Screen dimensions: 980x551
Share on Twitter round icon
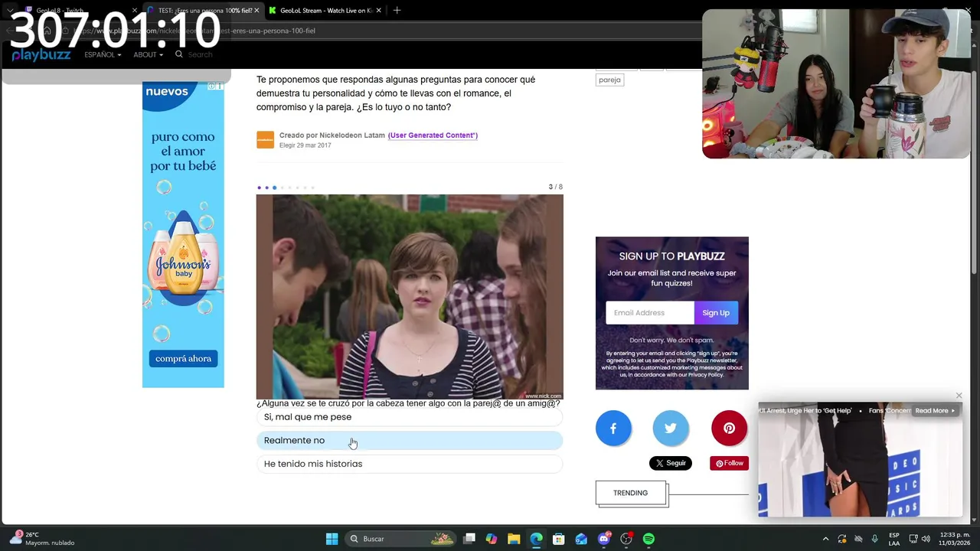coord(671,429)
